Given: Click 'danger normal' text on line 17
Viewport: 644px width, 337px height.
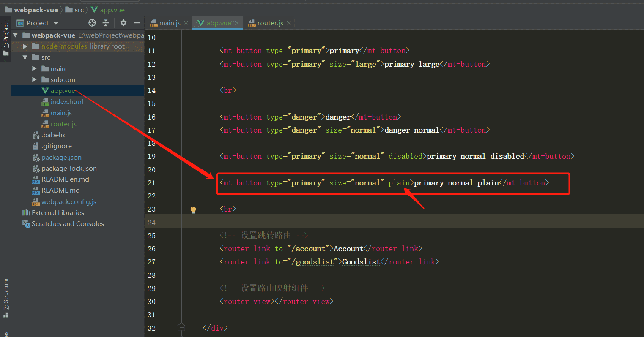Looking at the screenshot, I should coord(412,130).
